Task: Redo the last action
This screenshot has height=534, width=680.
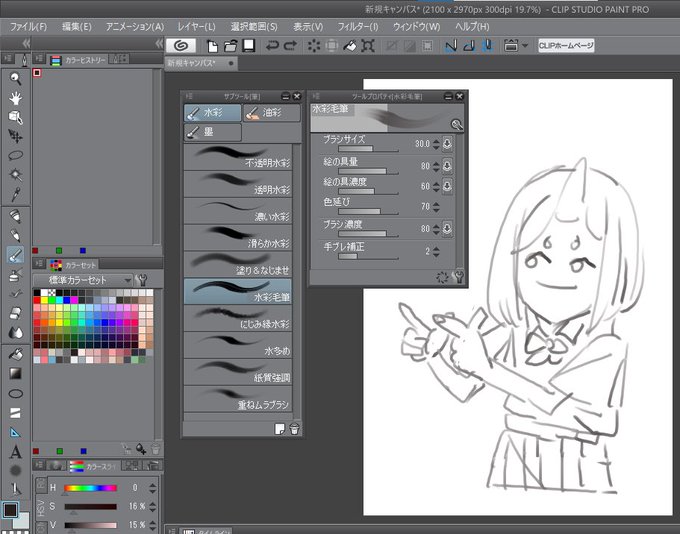Action: click(290, 46)
